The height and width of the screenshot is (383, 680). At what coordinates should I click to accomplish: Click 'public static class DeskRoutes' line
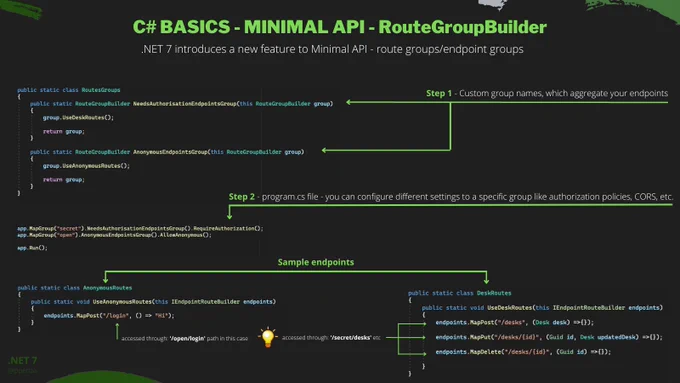(460, 293)
